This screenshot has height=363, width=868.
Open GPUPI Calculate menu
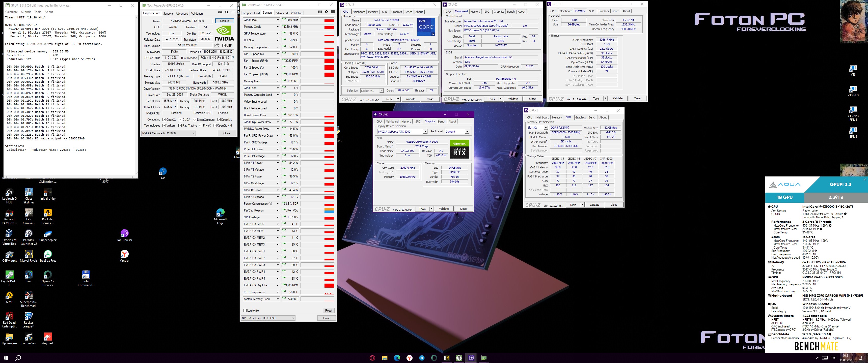click(11, 12)
